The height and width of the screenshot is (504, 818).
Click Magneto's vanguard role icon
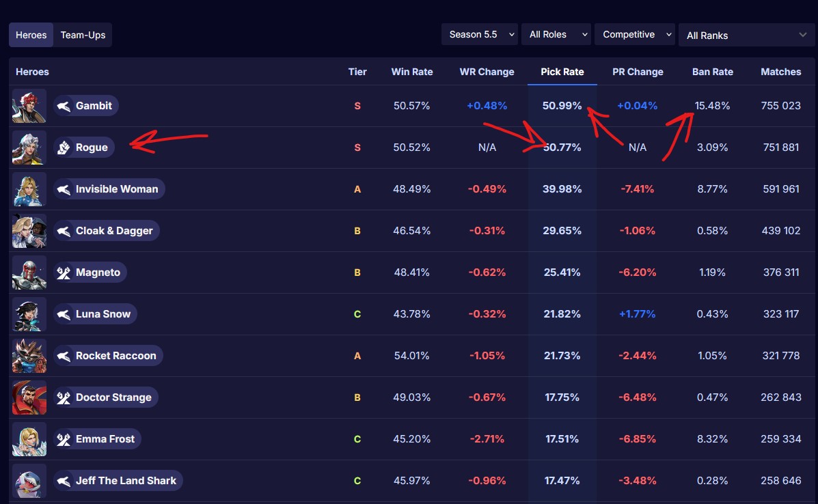tap(64, 272)
